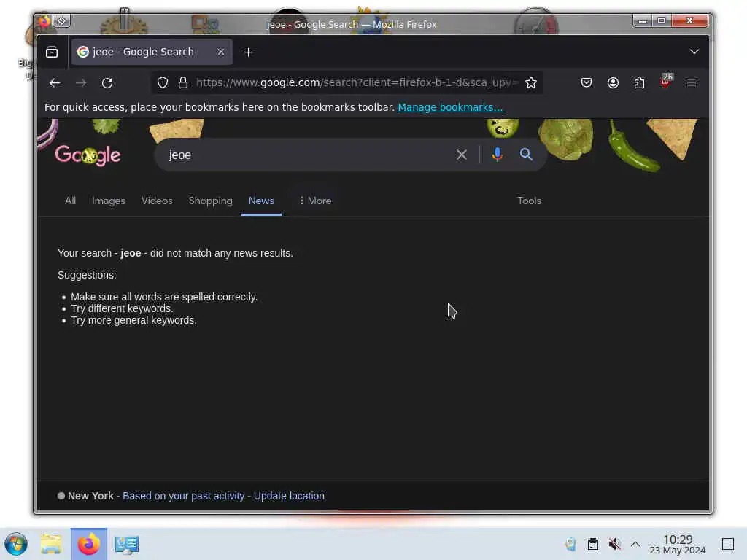Clear the search box with X
The image size is (747, 560).
coord(461,155)
